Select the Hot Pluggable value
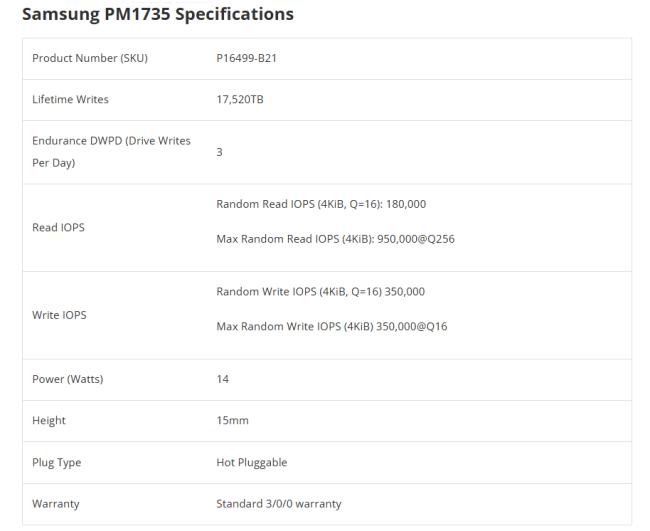This screenshot has width=650, height=531. pos(251,463)
